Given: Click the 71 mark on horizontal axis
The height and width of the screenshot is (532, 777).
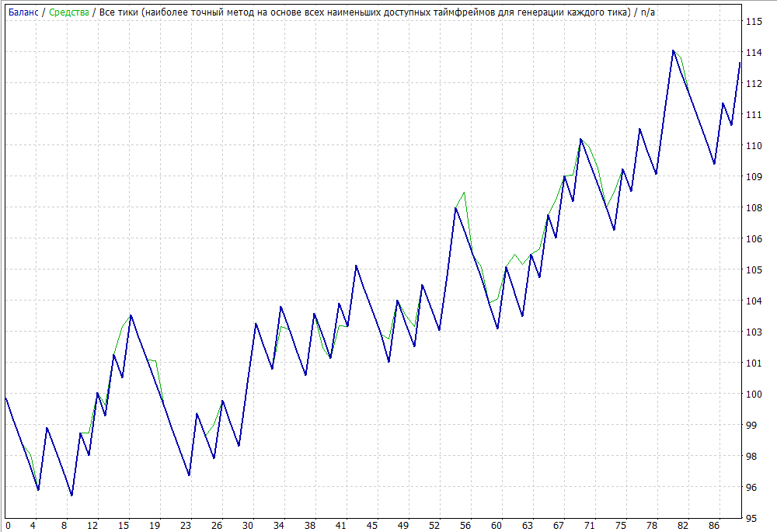Looking at the screenshot, I should point(590,526).
